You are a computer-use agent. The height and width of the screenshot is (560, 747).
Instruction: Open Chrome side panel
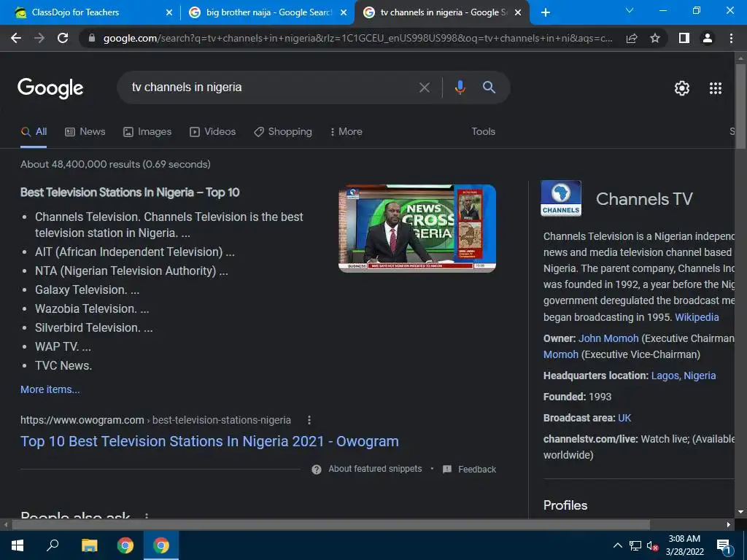[684, 38]
